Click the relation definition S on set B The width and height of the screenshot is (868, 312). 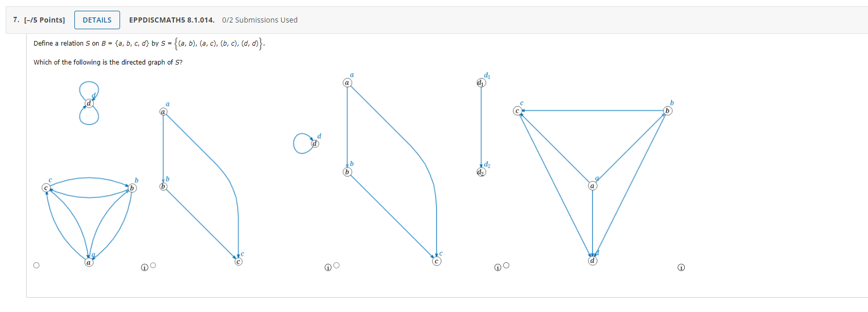click(148, 44)
